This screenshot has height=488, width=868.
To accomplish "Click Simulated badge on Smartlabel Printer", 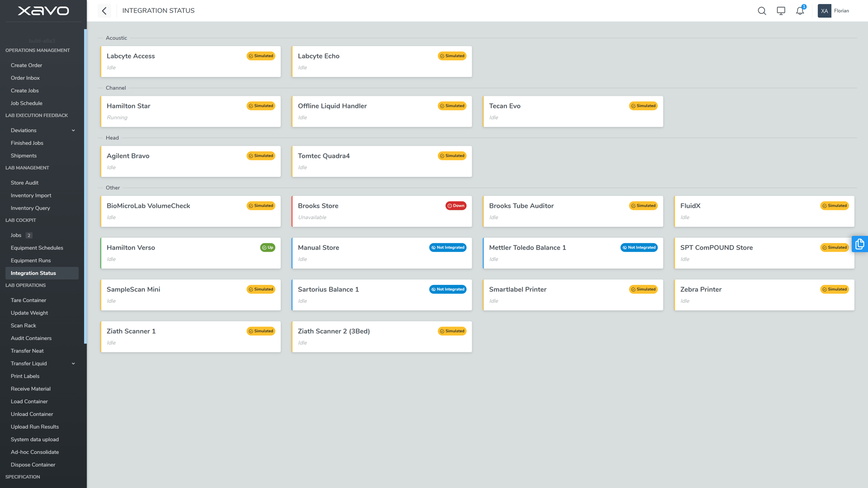I will 643,289.
